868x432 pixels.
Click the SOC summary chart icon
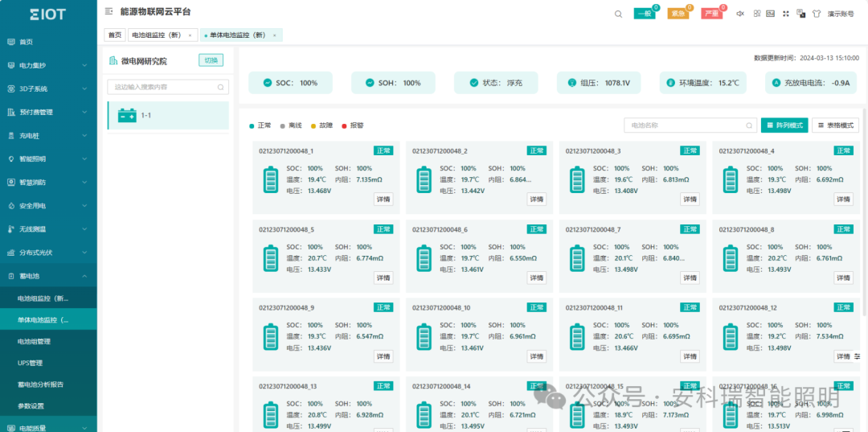tap(268, 83)
